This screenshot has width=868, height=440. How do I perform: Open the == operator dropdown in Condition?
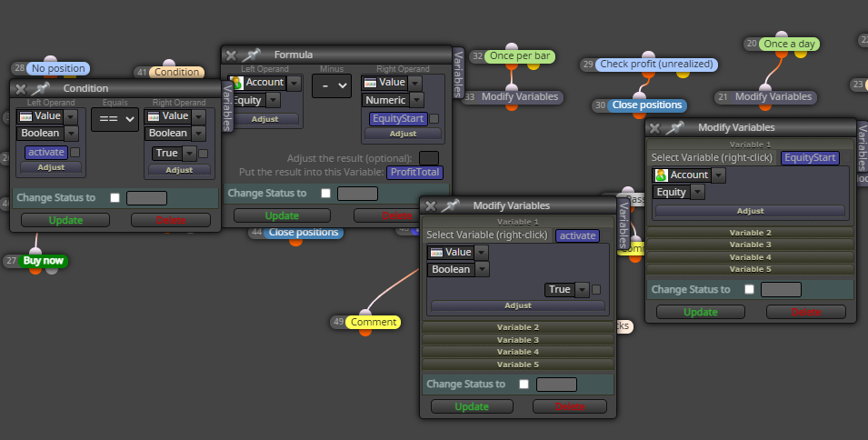pyautogui.click(x=115, y=119)
